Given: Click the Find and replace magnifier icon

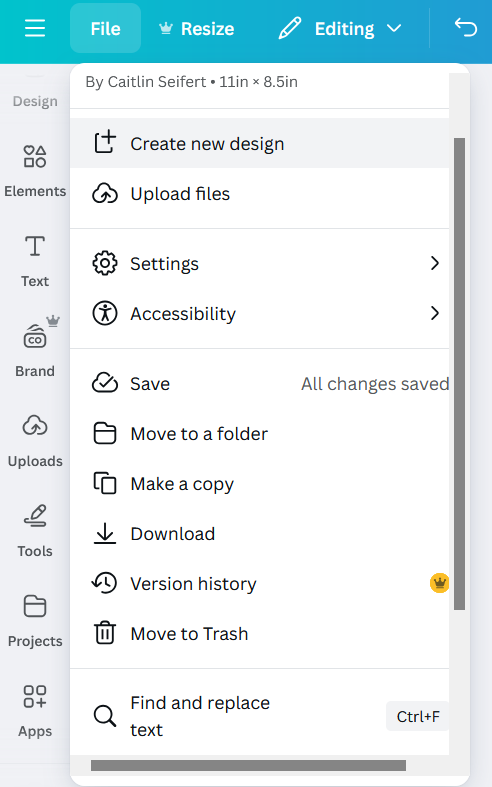Looking at the screenshot, I should click(105, 716).
